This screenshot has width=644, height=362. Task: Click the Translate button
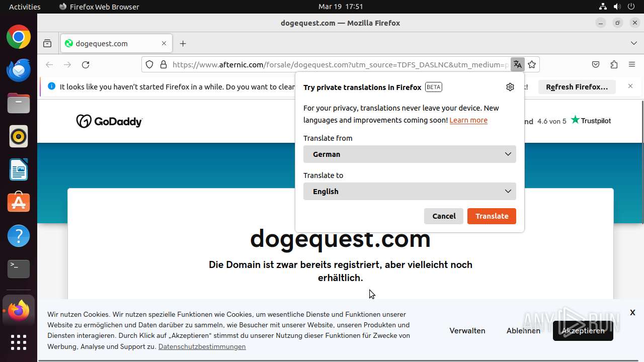492,216
